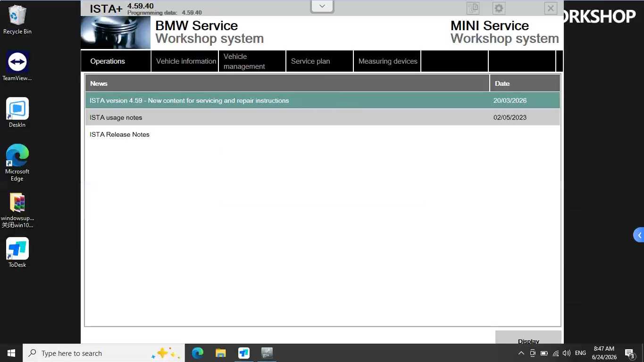Screen dimensions: 644x362
Task: Select the ISTA version 4.59 news row
Action: point(323,100)
